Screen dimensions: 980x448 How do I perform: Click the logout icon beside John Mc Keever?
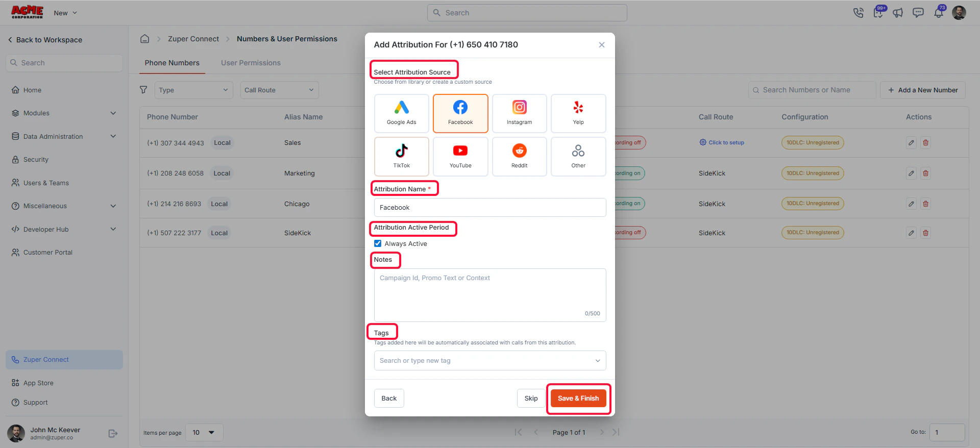tap(113, 434)
